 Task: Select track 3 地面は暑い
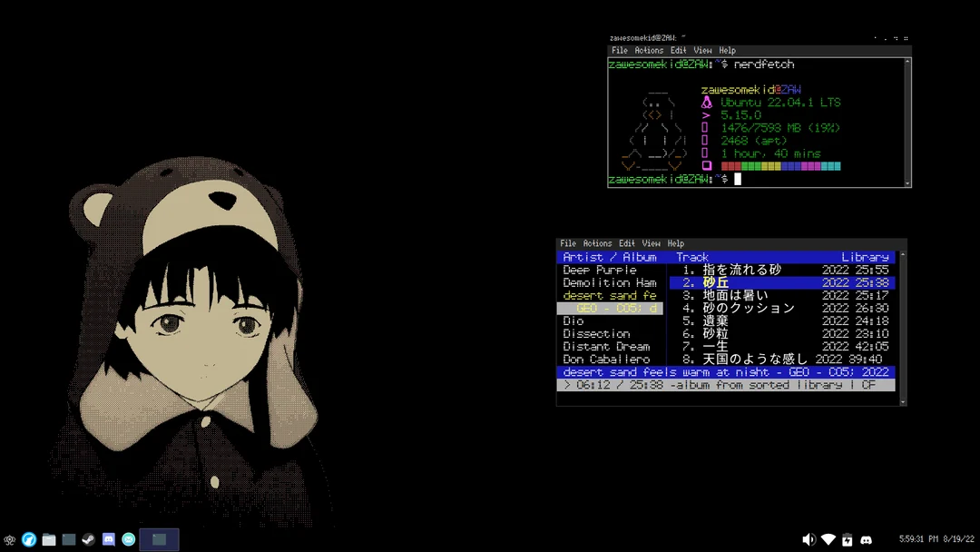[735, 296]
